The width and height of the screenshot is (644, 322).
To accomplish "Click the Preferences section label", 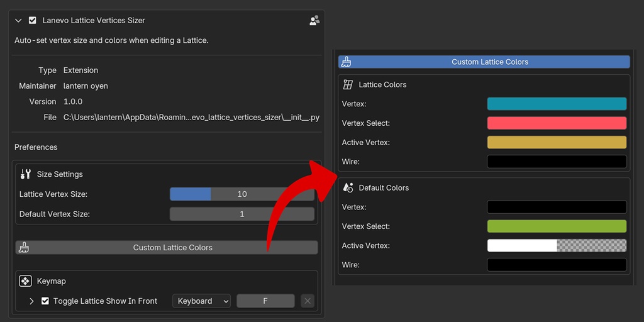I will click(x=36, y=147).
